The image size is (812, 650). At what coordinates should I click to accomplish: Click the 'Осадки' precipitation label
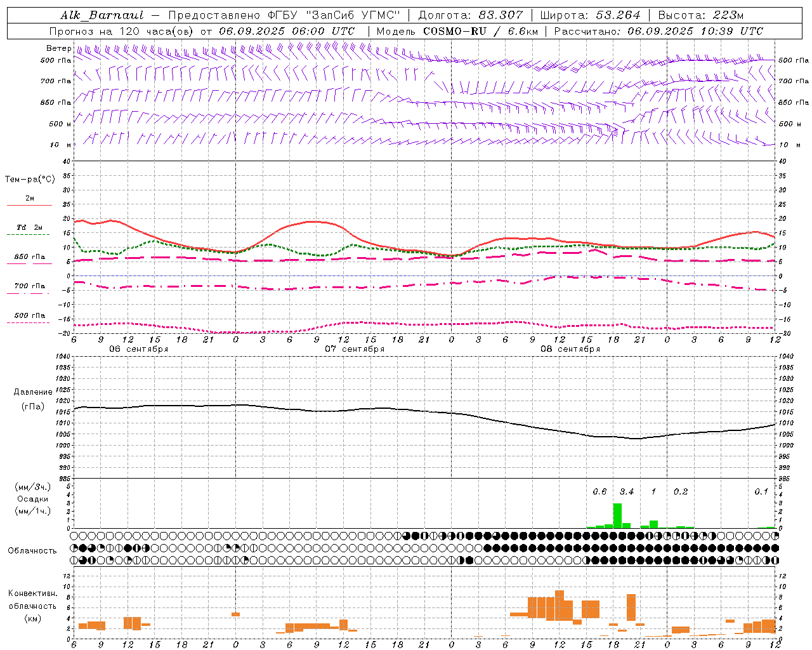(32, 499)
